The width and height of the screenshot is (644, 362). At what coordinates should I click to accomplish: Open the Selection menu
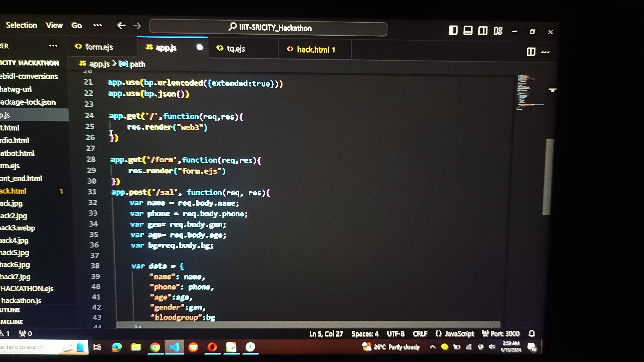[22, 25]
